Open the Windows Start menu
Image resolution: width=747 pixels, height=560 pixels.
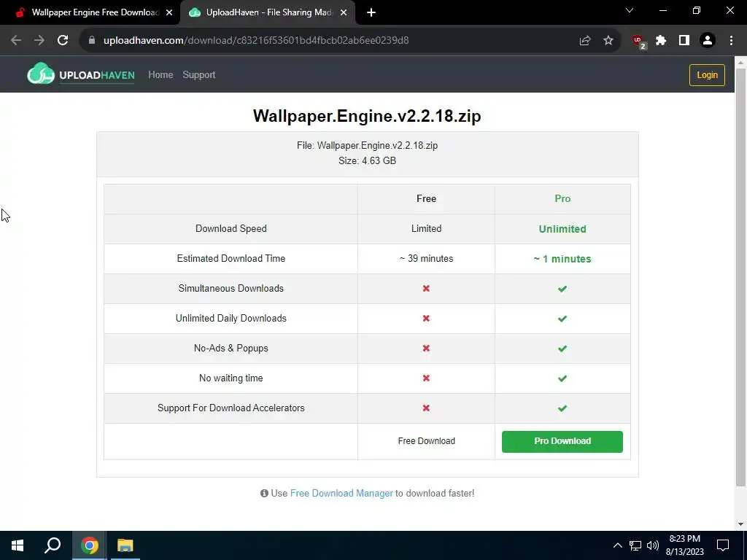(18, 545)
